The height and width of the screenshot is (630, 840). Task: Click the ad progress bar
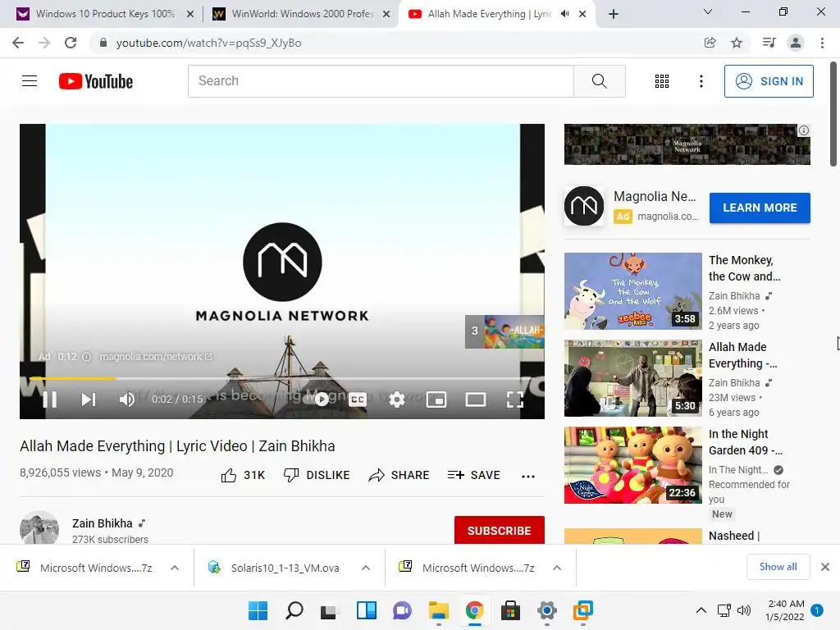282,378
